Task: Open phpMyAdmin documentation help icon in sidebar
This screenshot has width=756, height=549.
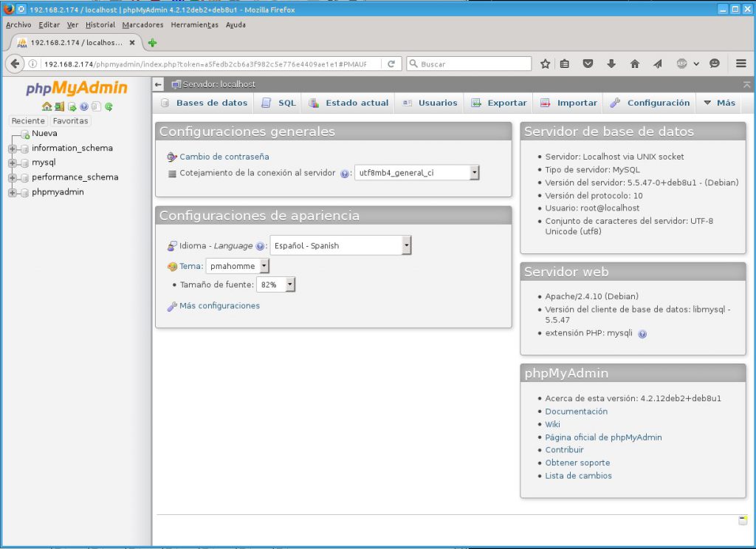Action: [84, 106]
